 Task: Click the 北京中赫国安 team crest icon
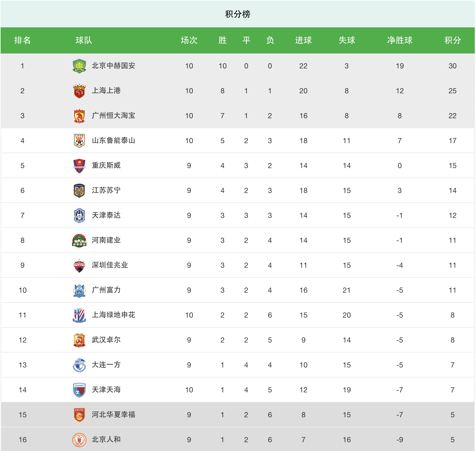(x=79, y=66)
